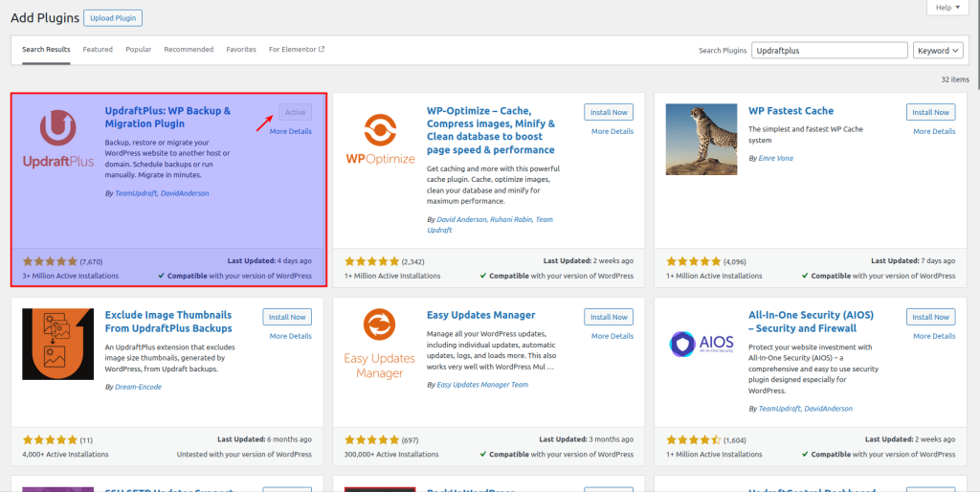Open Dream-Encode author link
Viewport: 980px width, 492px height.
[x=138, y=387]
